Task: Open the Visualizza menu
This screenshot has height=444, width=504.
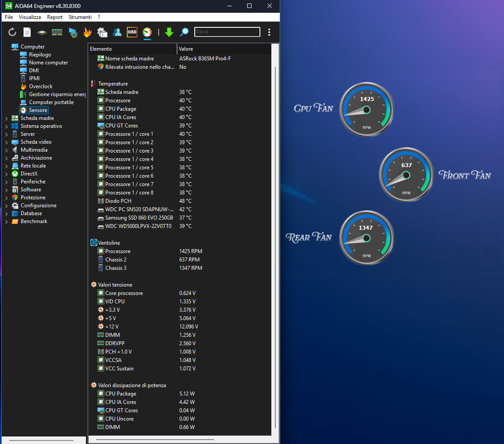Action: pyautogui.click(x=30, y=17)
